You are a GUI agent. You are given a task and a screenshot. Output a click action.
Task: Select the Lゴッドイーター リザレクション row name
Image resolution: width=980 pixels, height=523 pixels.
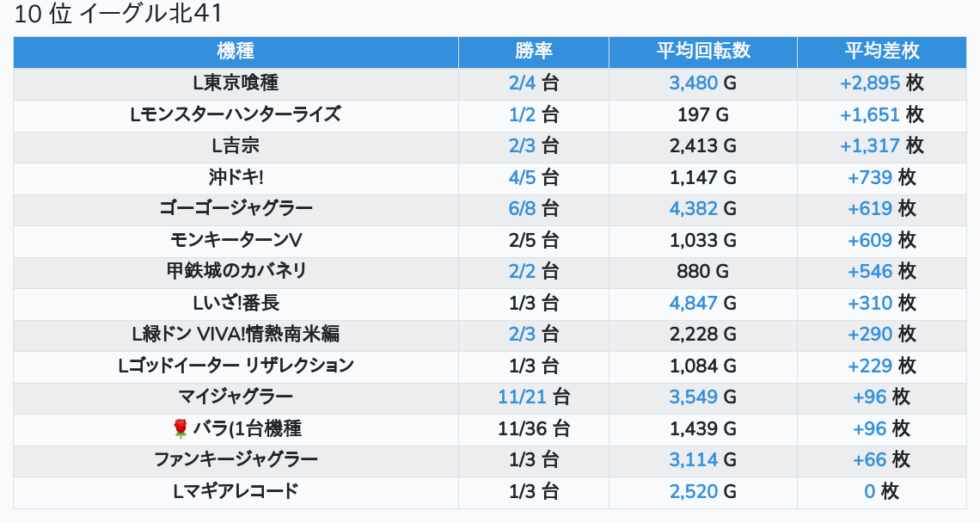point(236,366)
